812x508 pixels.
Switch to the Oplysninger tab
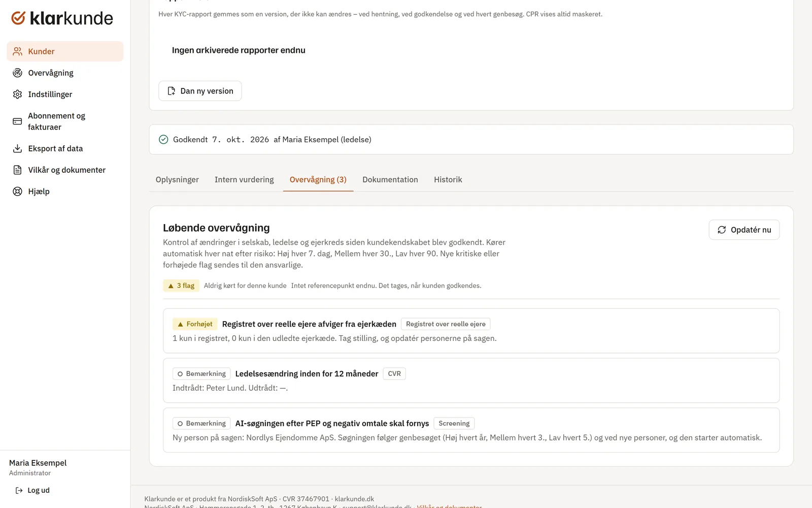pos(177,180)
